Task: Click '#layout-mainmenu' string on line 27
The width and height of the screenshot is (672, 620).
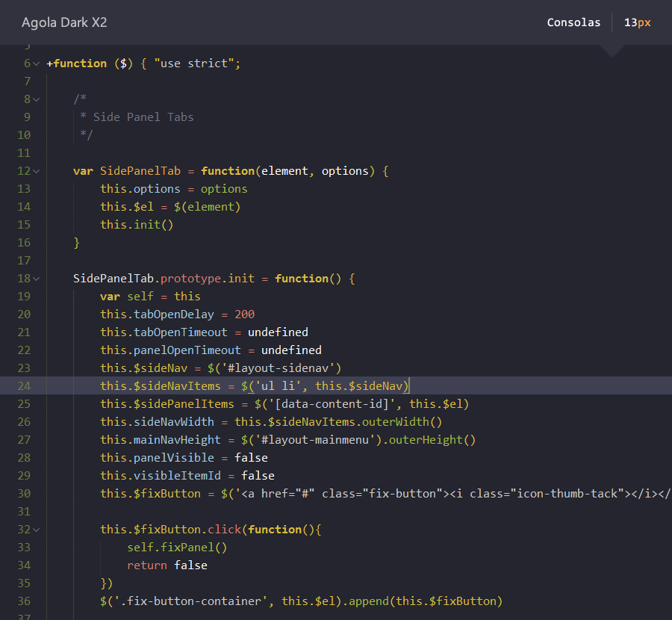Action: click(315, 440)
